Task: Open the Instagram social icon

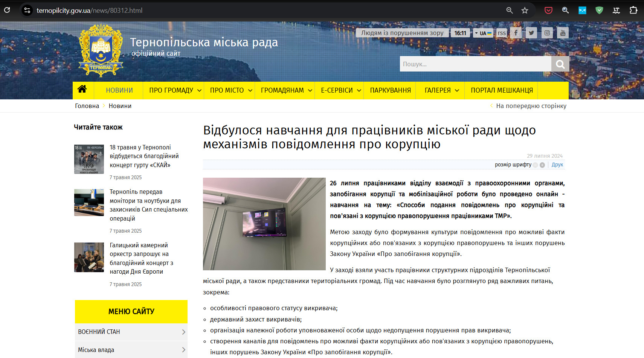Action: [x=547, y=33]
